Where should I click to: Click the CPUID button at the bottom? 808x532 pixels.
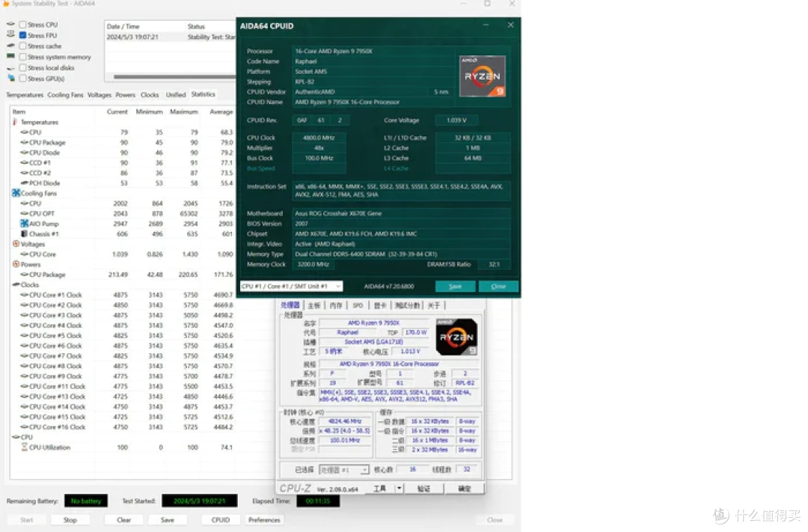221,519
